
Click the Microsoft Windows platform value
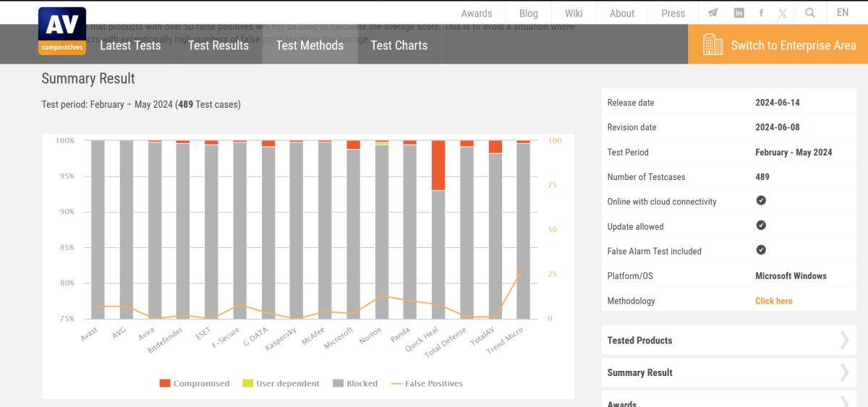click(791, 276)
